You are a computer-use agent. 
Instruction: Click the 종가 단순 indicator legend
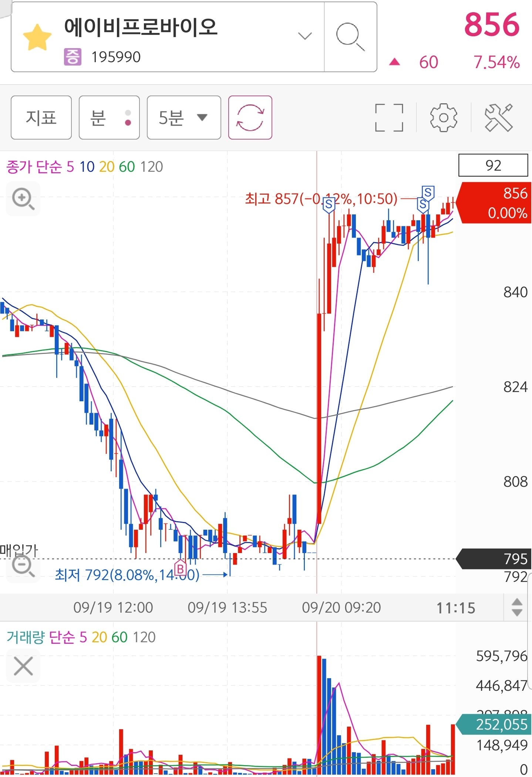pos(34,167)
